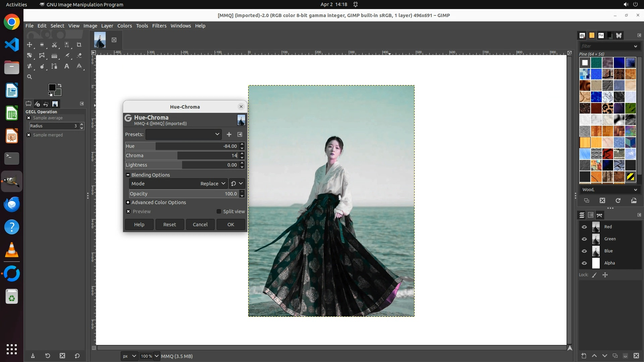This screenshot has height=362, width=644.
Task: Save current settings as named preset
Action: point(229,134)
